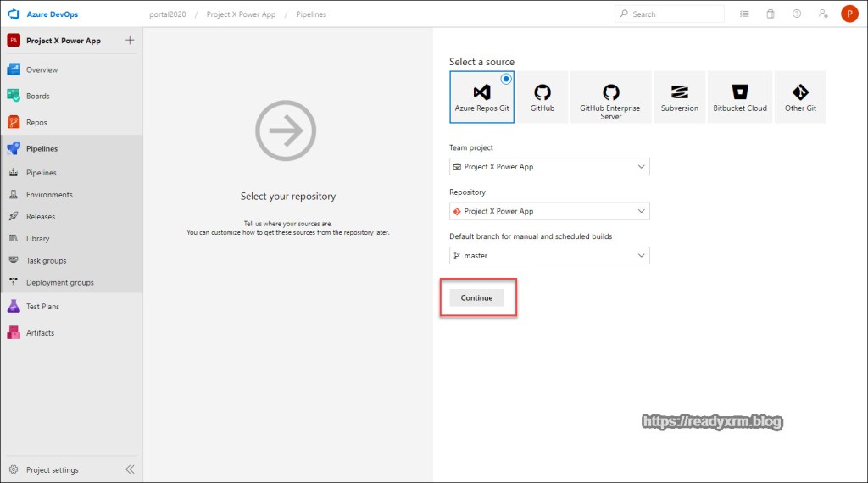Select Azure Repos Git source

481,97
